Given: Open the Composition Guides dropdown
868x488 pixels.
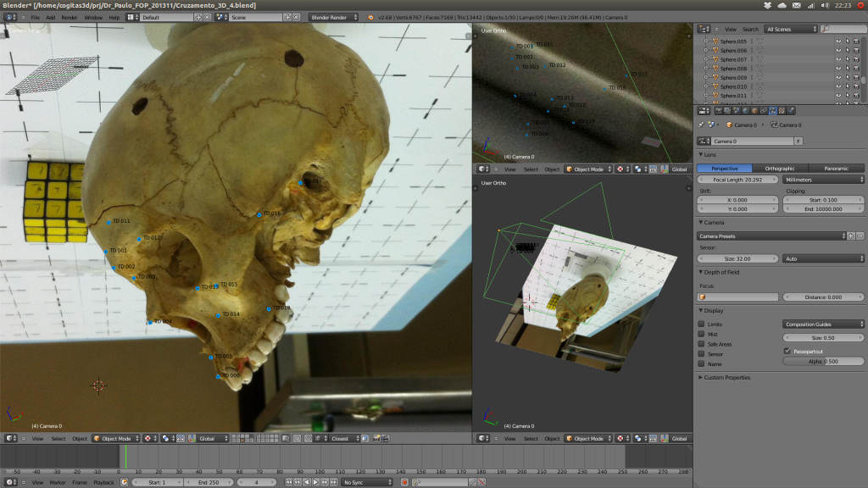Looking at the screenshot, I should click(x=821, y=324).
